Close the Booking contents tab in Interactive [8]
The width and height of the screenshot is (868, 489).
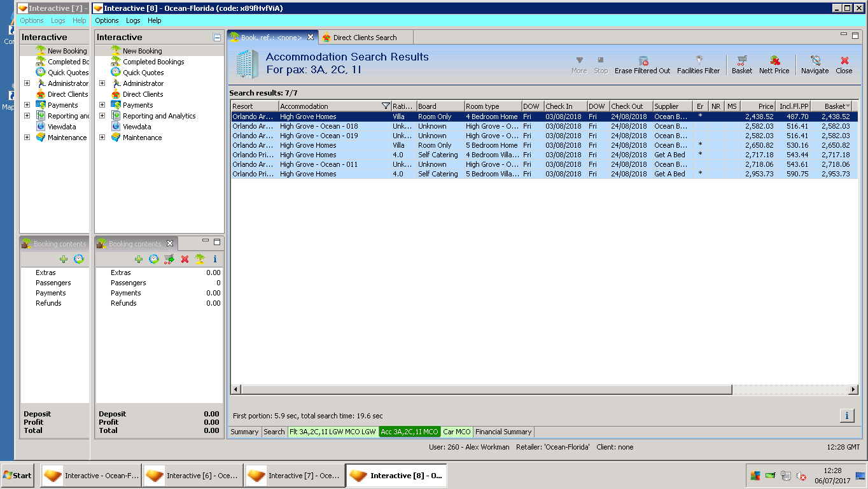pos(170,244)
